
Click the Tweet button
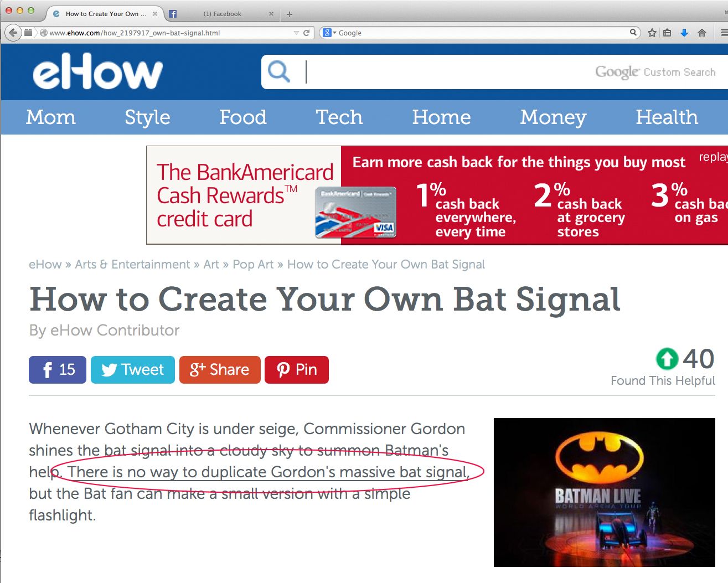click(x=133, y=370)
